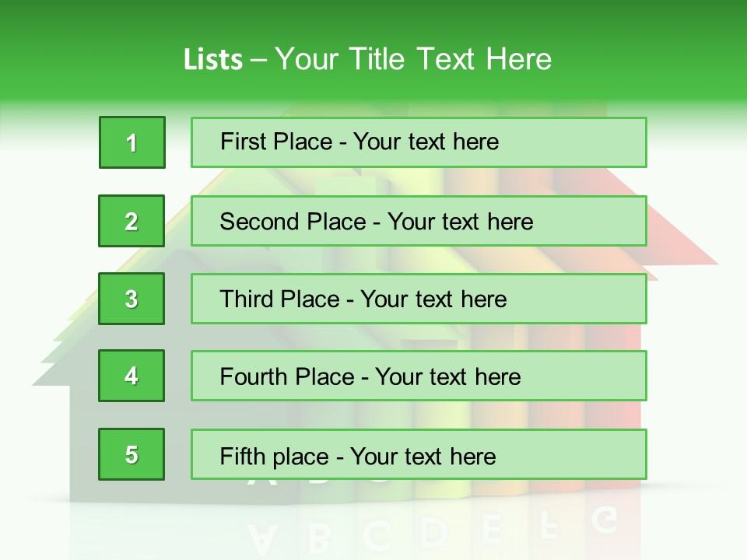Viewport: 747px width, 560px height.
Task: Select the 'Fourth Place' text bar
Action: click(419, 376)
